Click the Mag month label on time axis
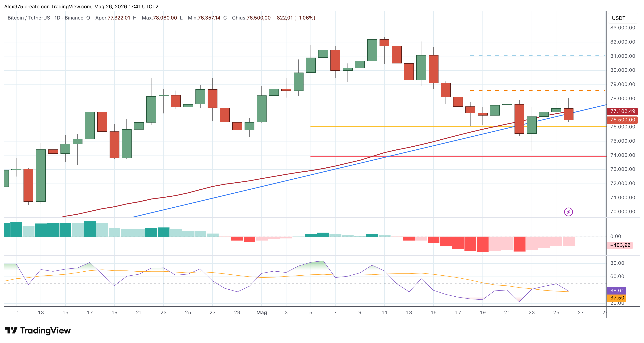This screenshot has height=343, width=644. pos(261,313)
